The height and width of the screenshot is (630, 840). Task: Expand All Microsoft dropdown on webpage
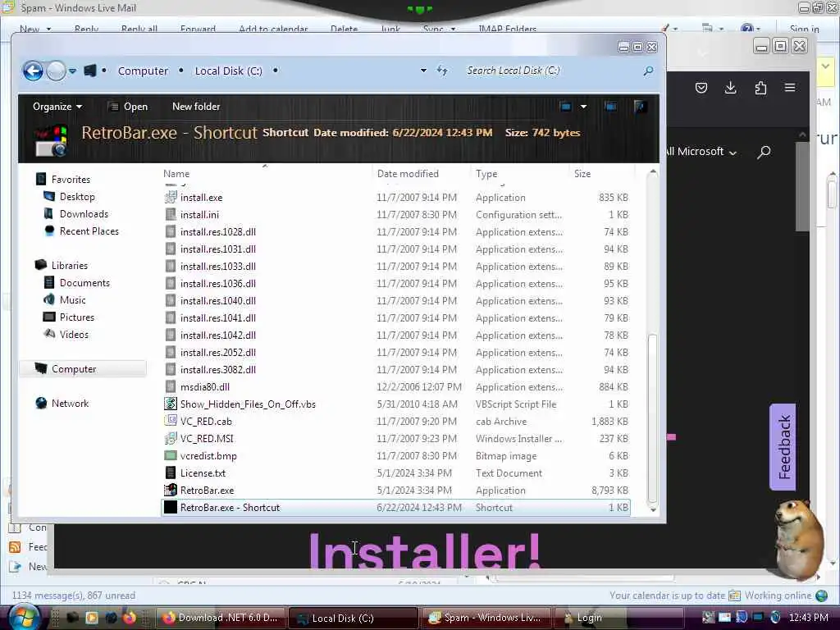point(701,152)
